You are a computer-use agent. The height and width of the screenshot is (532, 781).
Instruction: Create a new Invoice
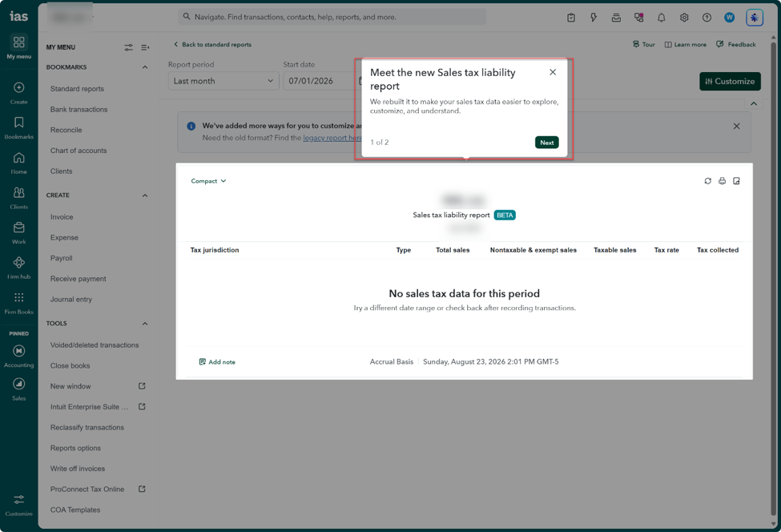click(x=62, y=217)
